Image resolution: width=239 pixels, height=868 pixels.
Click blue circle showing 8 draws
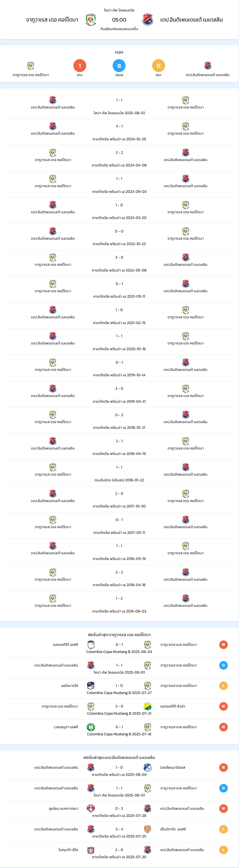click(119, 66)
